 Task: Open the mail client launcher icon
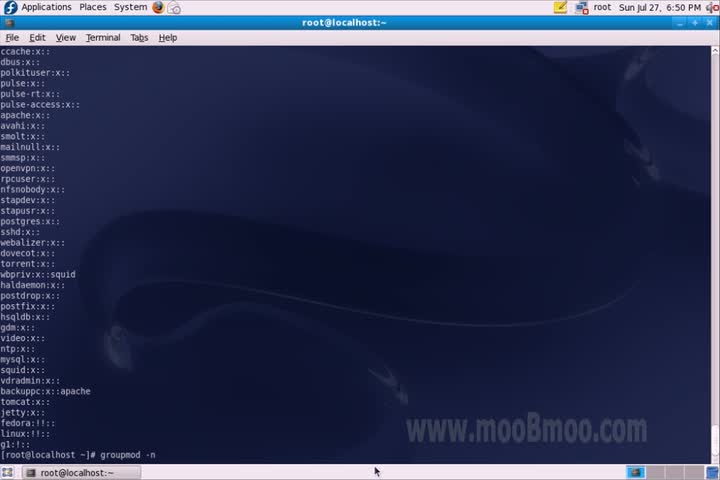point(174,8)
